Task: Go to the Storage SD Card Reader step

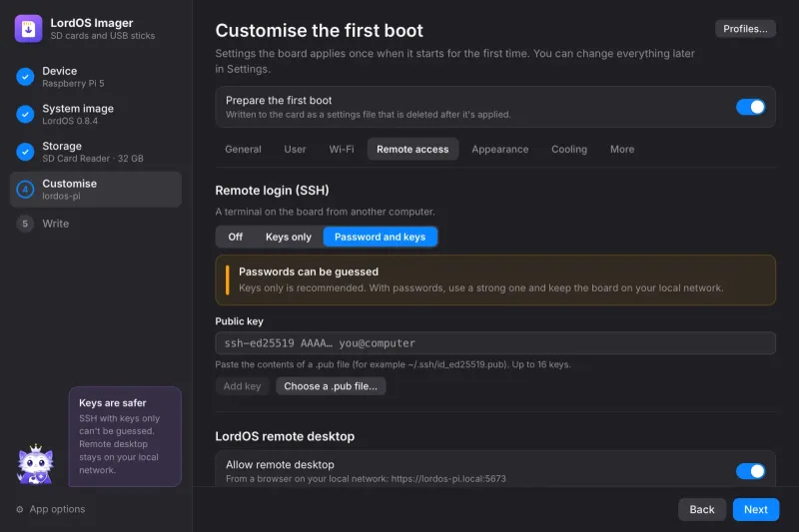Action: (x=96, y=152)
